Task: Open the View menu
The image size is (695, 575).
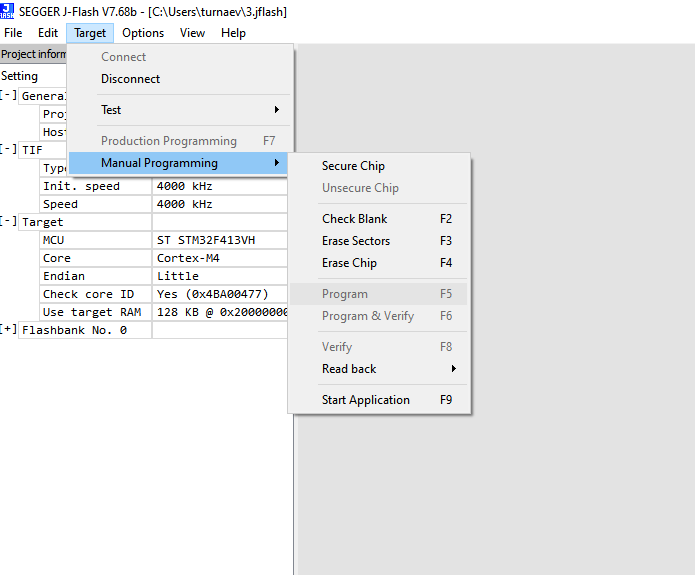Action: [192, 33]
